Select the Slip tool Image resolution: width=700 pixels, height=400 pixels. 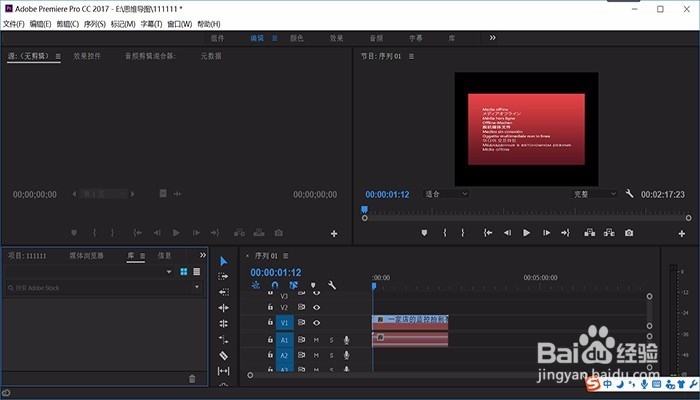point(224,371)
